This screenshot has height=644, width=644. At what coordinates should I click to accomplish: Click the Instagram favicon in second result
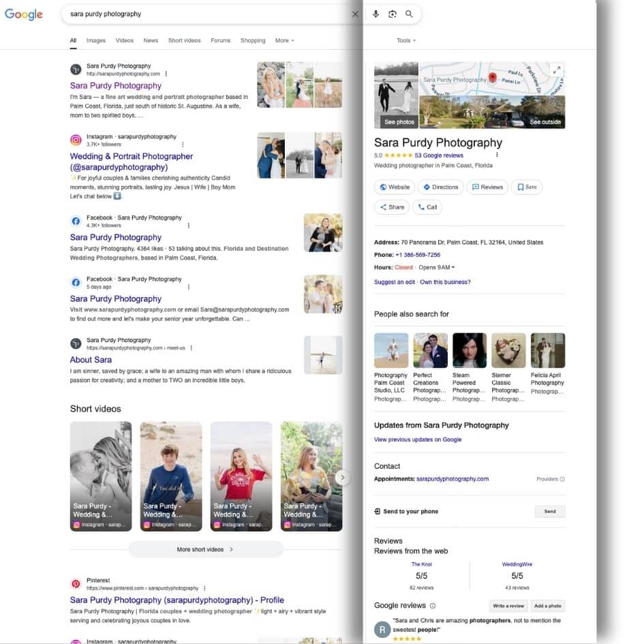coord(76,140)
